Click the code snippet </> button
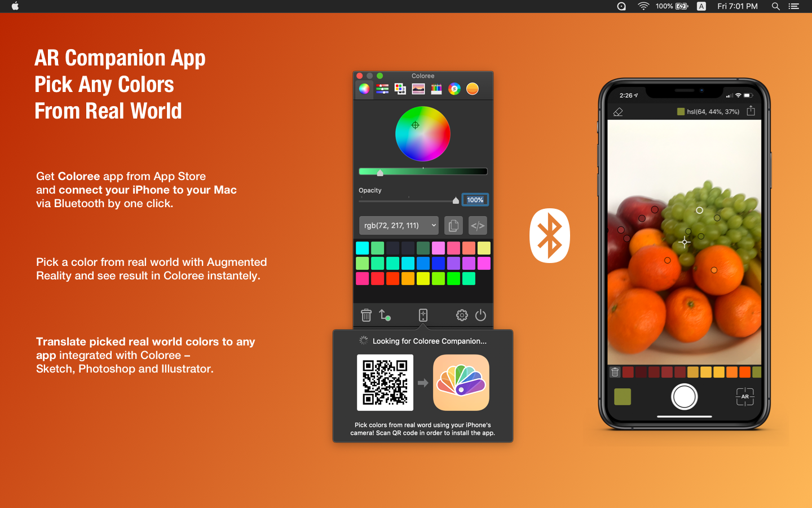This screenshot has height=508, width=812. [x=478, y=225]
